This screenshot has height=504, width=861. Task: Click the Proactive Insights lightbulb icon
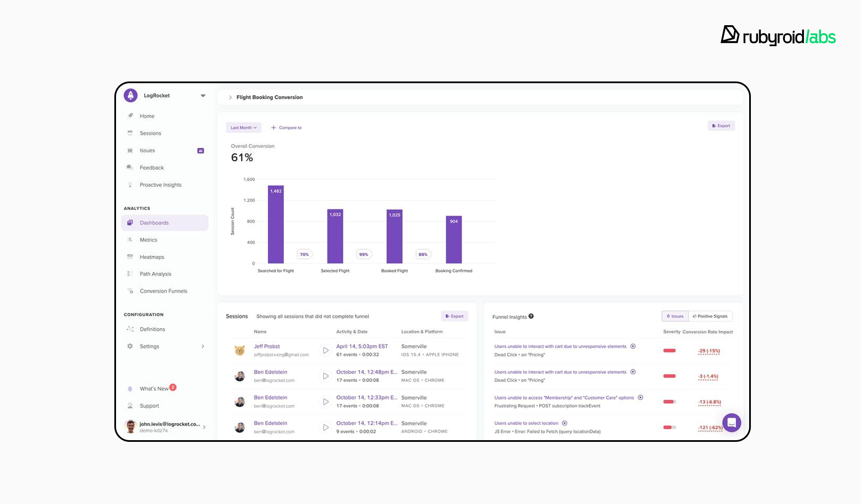click(x=130, y=185)
